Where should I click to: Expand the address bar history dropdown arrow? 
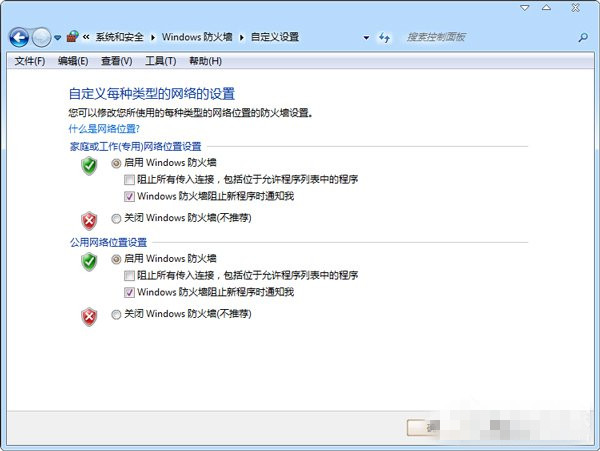pos(366,38)
